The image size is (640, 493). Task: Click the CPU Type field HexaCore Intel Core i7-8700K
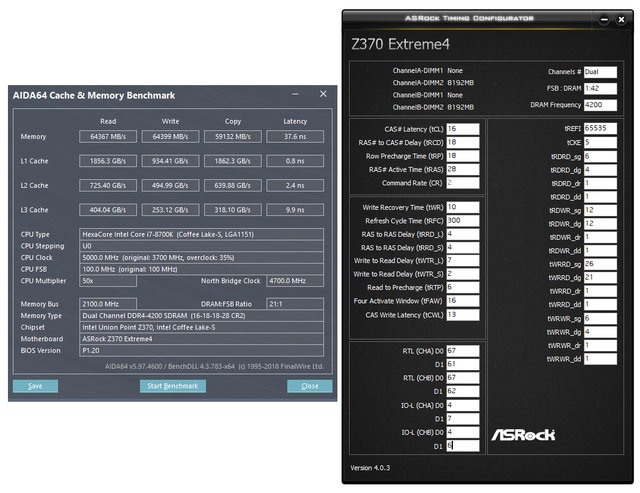202,234
